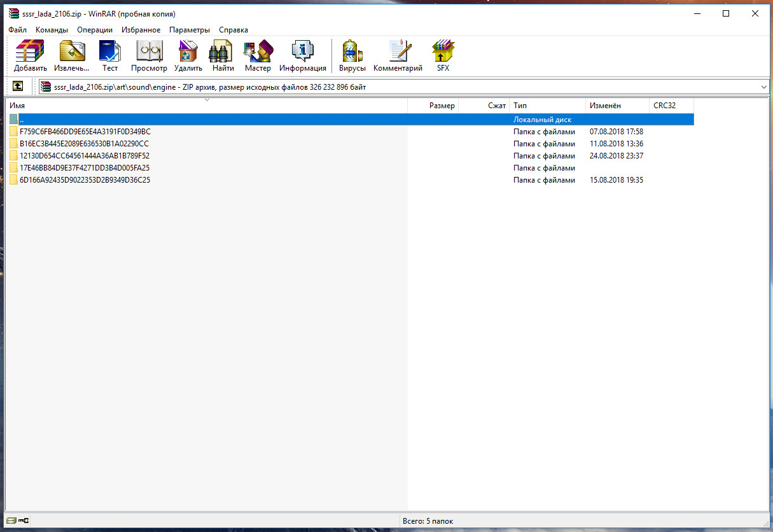
Task: Open the Комментарий (Comment) tool
Action: click(398, 56)
